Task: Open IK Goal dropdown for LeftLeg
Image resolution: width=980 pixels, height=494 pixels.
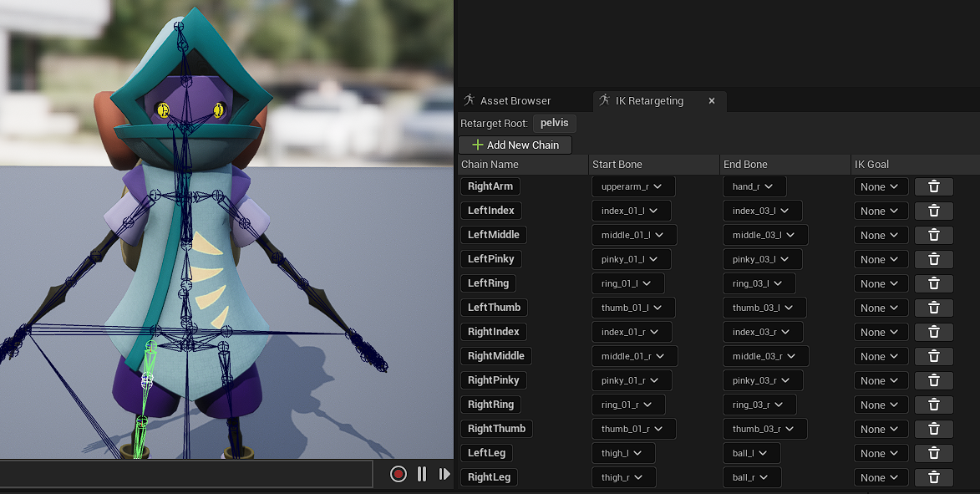Action: pos(881,453)
